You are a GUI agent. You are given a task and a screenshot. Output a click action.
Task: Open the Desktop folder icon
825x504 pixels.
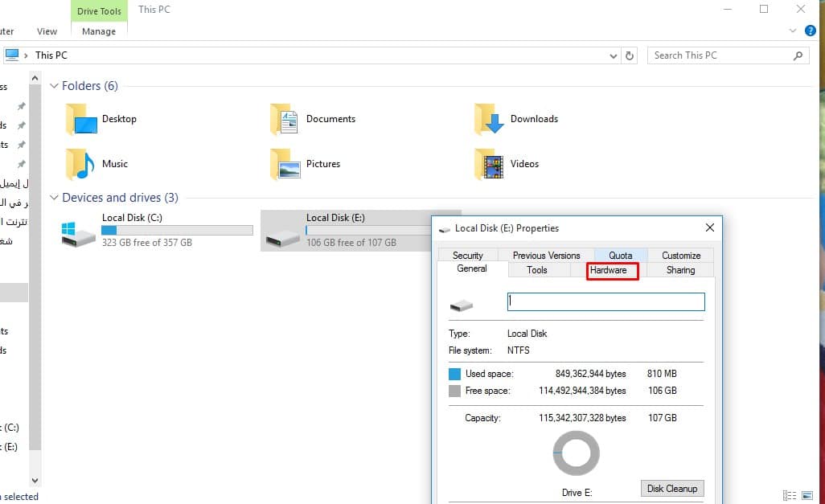click(80, 120)
